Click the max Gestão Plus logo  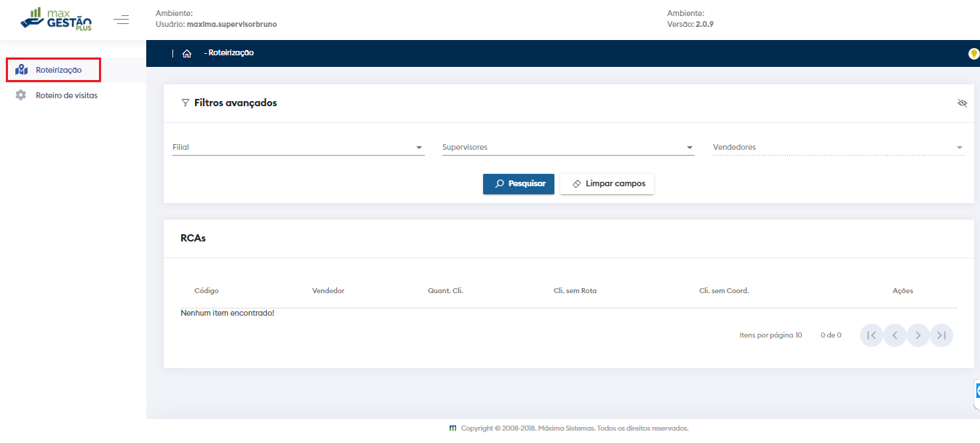coord(57,19)
